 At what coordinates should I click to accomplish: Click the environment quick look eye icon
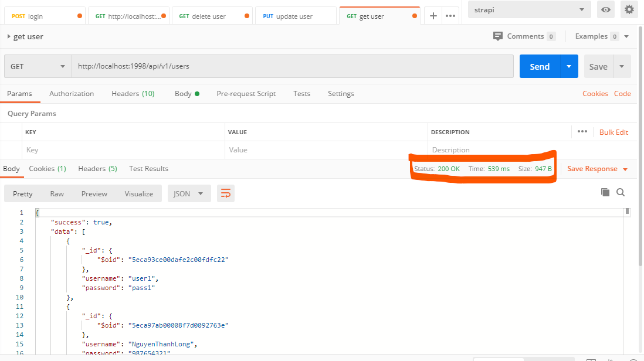point(605,9)
